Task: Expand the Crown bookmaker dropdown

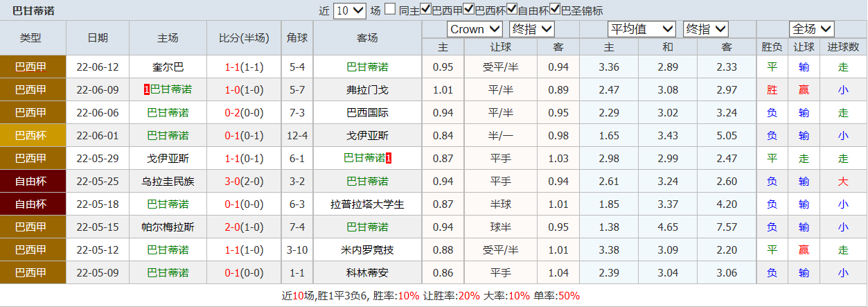Action: (x=475, y=29)
